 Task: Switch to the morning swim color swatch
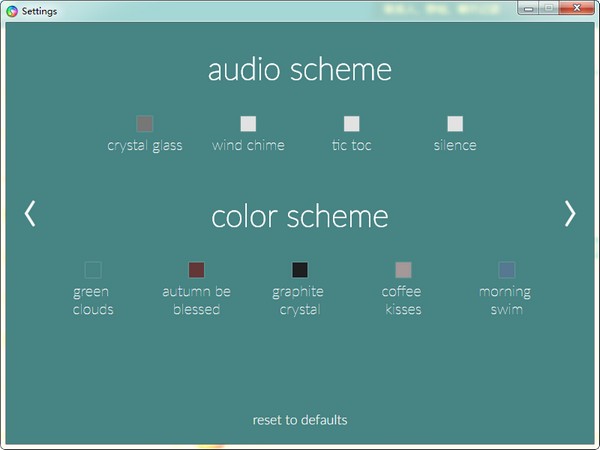(x=506, y=270)
